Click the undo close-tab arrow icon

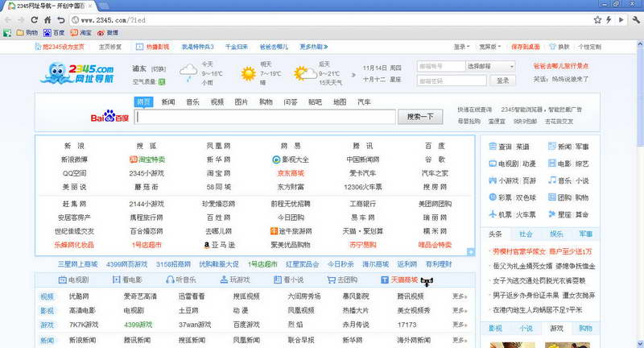(61, 19)
